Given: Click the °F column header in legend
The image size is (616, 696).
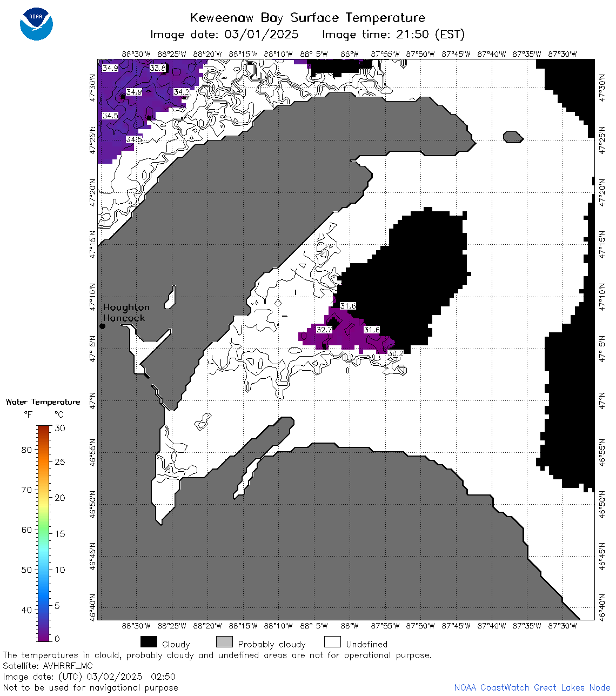Looking at the screenshot, I should (28, 414).
